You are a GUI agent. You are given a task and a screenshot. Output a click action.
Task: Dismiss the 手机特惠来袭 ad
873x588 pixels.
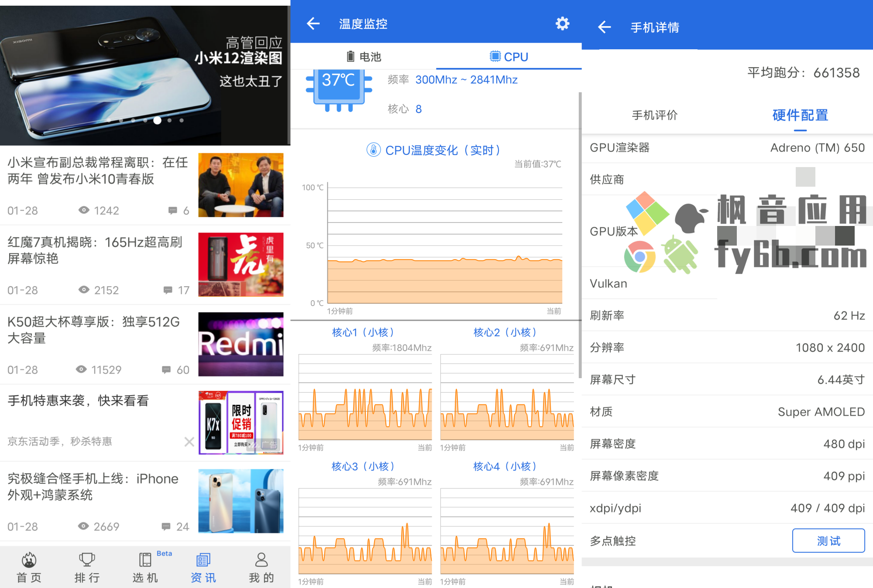(189, 442)
